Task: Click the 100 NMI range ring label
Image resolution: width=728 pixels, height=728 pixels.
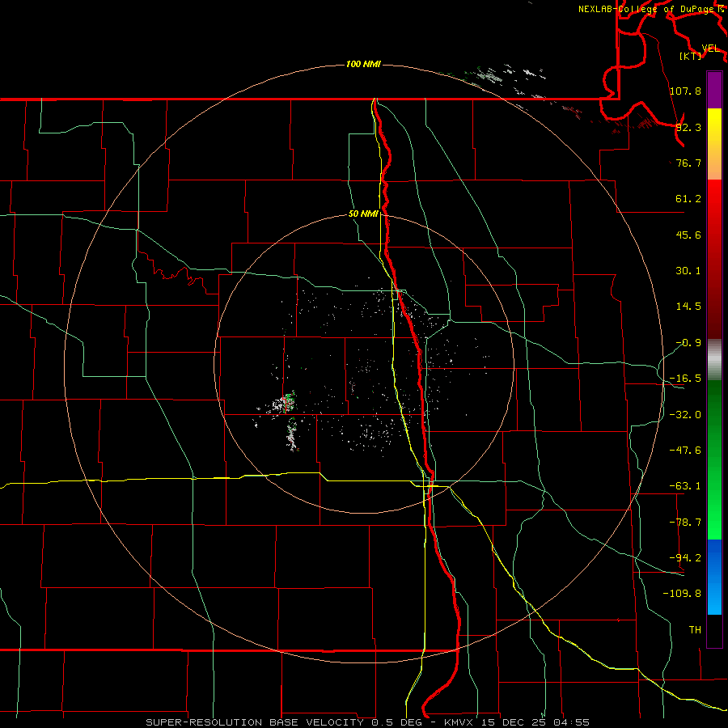Action: (x=363, y=64)
